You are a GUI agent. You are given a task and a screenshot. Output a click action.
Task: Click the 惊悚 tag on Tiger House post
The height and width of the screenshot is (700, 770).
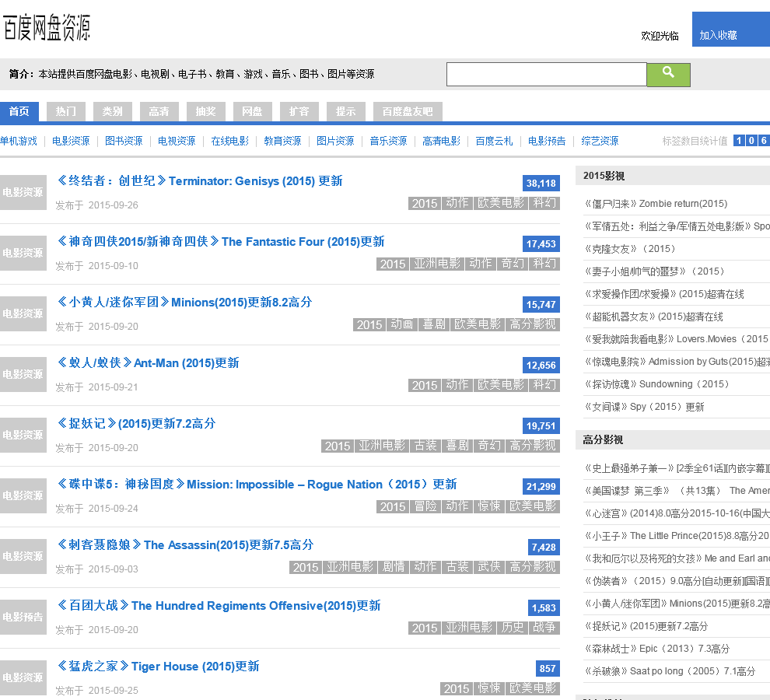click(489, 688)
